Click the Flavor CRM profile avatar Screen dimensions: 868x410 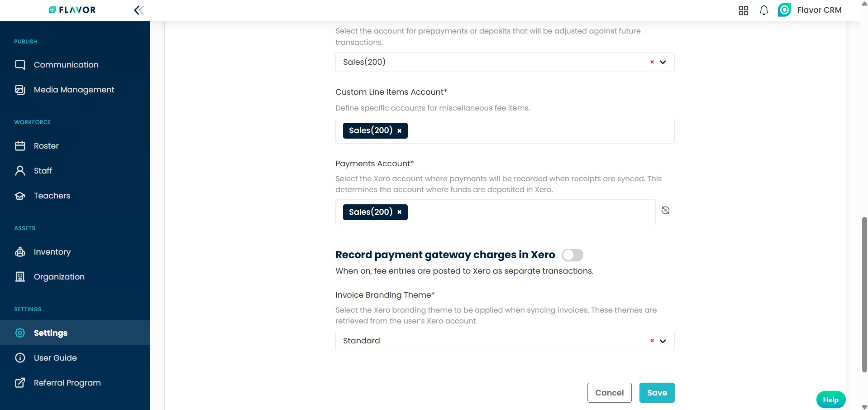tap(784, 10)
